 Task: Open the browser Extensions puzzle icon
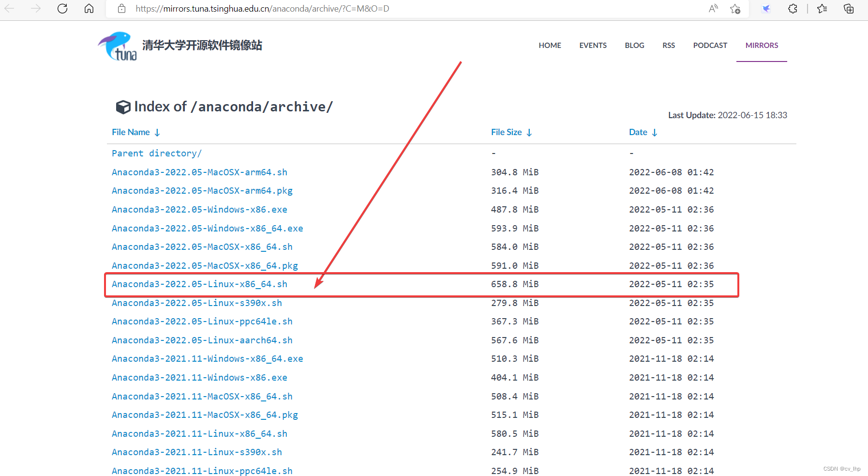tap(793, 8)
